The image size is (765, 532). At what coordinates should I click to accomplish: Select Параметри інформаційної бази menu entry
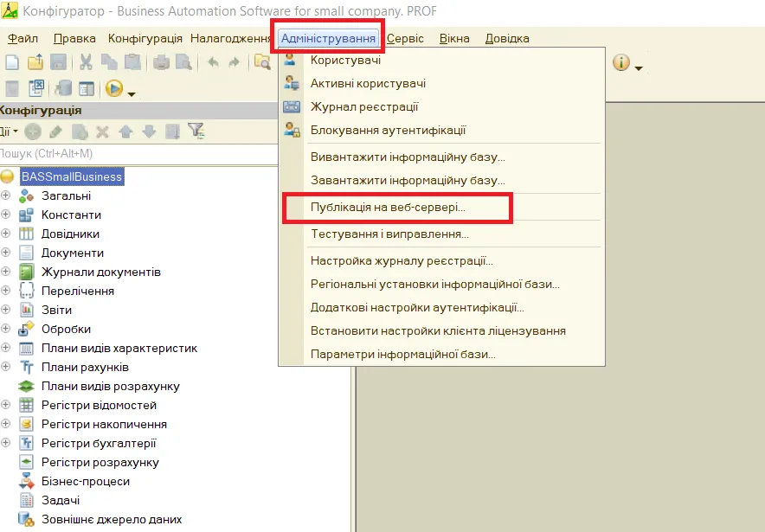pos(402,355)
